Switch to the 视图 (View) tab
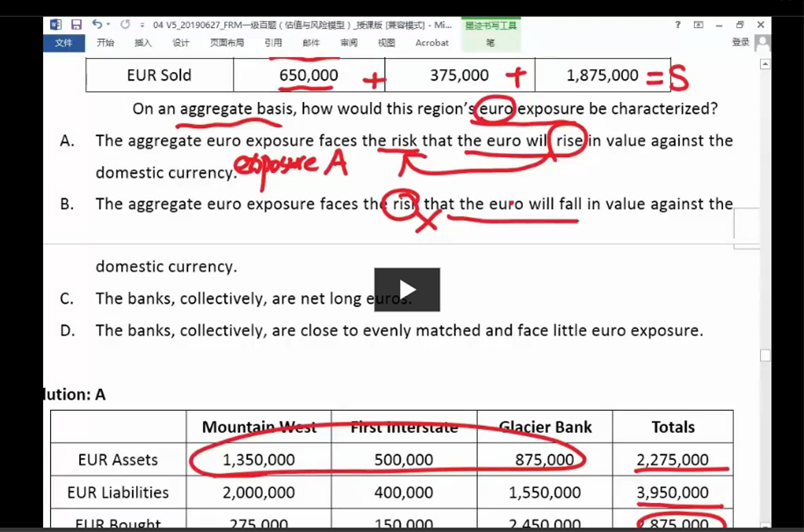Screen dimensions: 804x532 pos(386,42)
